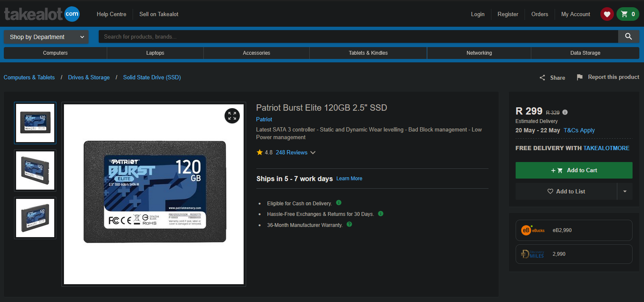
Task: Open the Shop by Department dropdown
Action: coord(46,37)
